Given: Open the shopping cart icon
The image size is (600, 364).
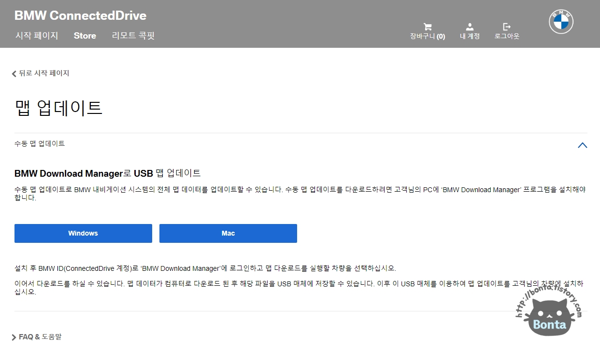Looking at the screenshot, I should [428, 27].
